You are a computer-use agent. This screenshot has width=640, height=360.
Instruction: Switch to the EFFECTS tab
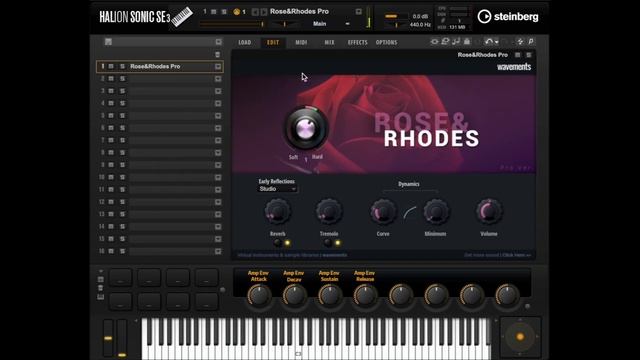click(358, 42)
